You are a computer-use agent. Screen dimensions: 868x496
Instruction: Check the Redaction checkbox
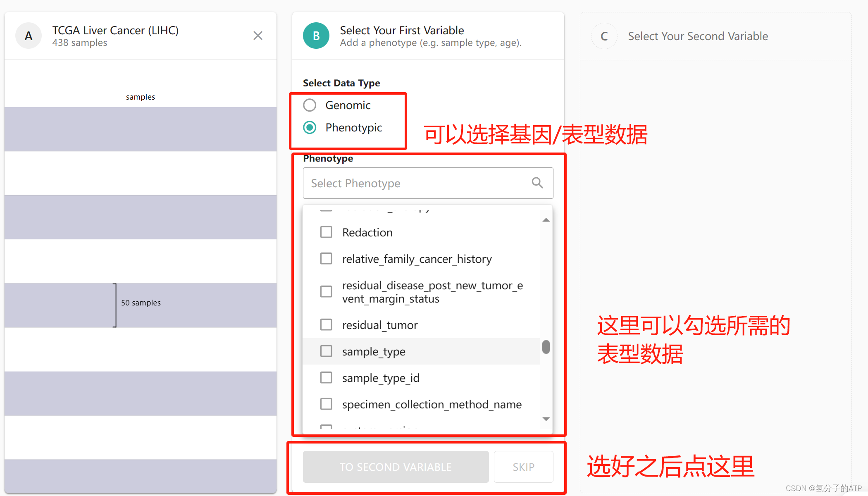tap(326, 232)
